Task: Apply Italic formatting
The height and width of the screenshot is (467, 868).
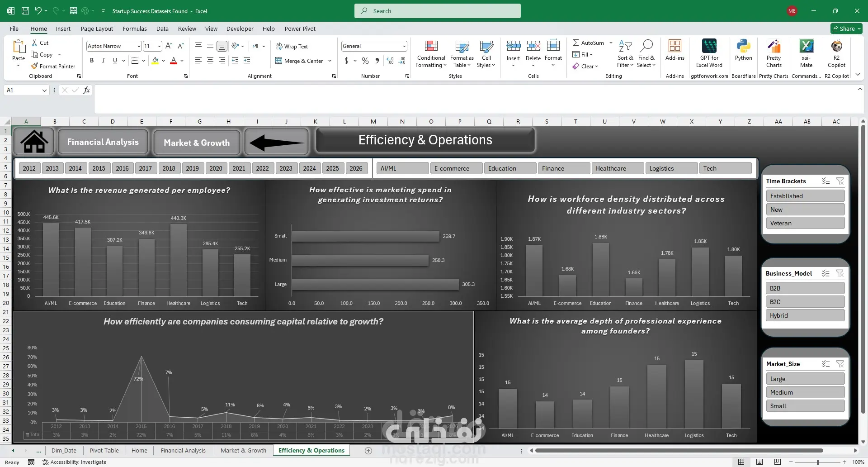Action: pyautogui.click(x=103, y=60)
